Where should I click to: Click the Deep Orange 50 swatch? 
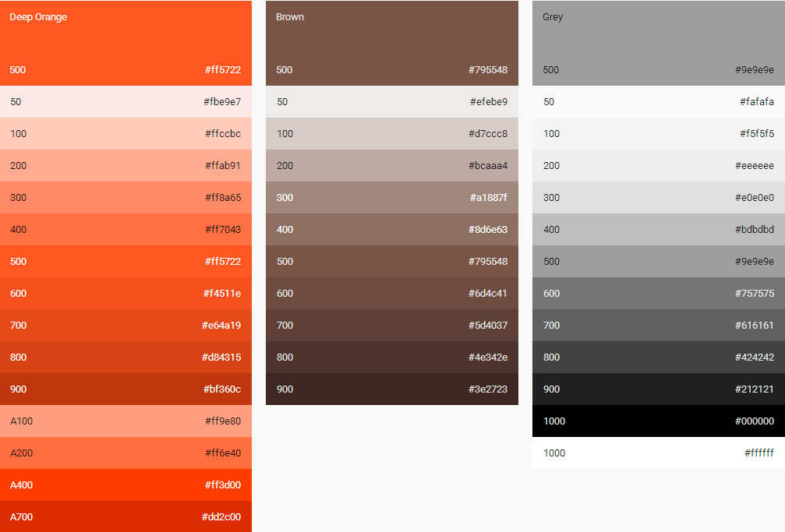pos(125,101)
